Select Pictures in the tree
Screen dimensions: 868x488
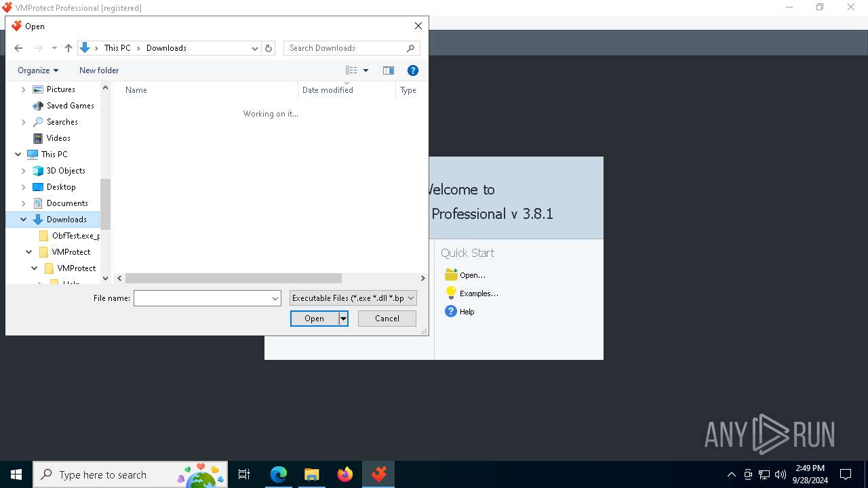60,89
